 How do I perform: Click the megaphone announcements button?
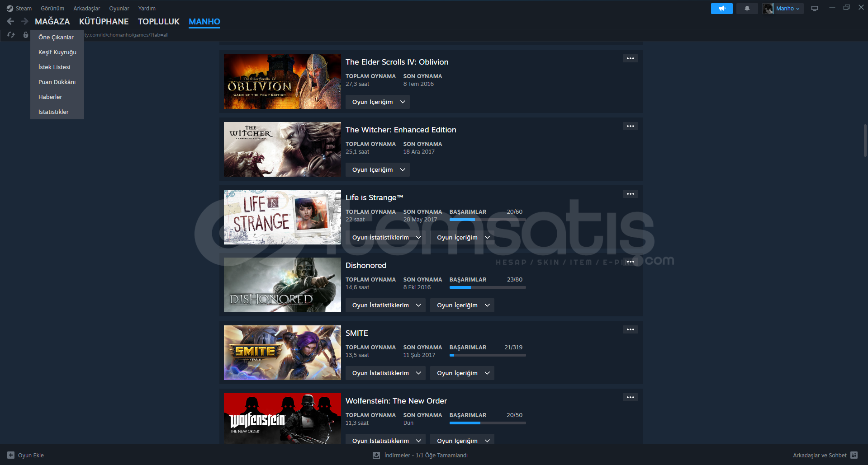[x=721, y=9]
